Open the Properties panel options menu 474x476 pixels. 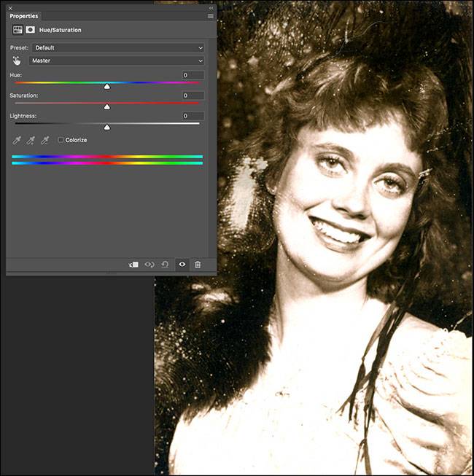[x=211, y=16]
